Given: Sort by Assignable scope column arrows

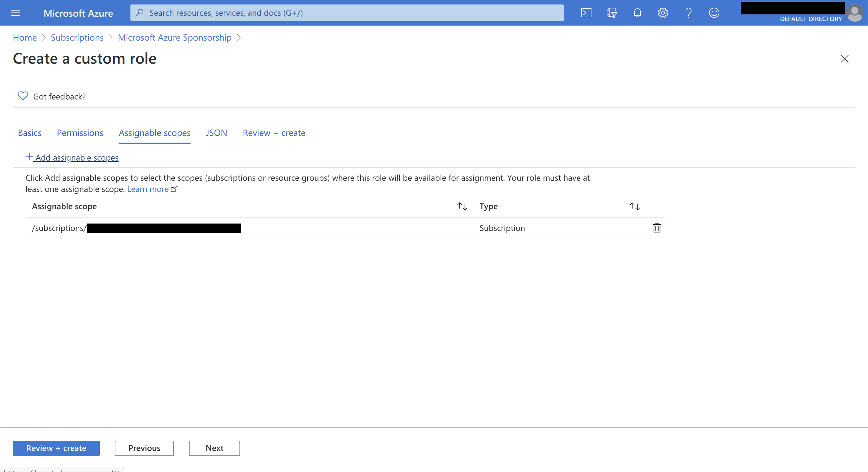Looking at the screenshot, I should point(462,206).
